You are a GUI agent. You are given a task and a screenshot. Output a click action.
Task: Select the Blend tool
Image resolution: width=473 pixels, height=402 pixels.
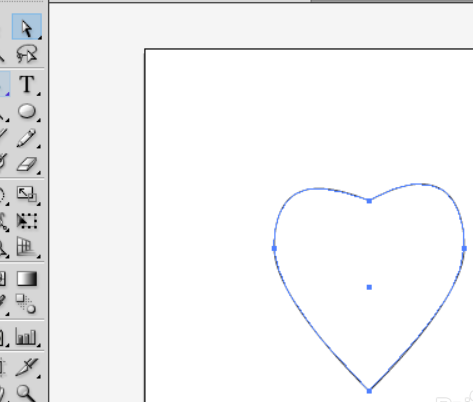click(x=27, y=303)
